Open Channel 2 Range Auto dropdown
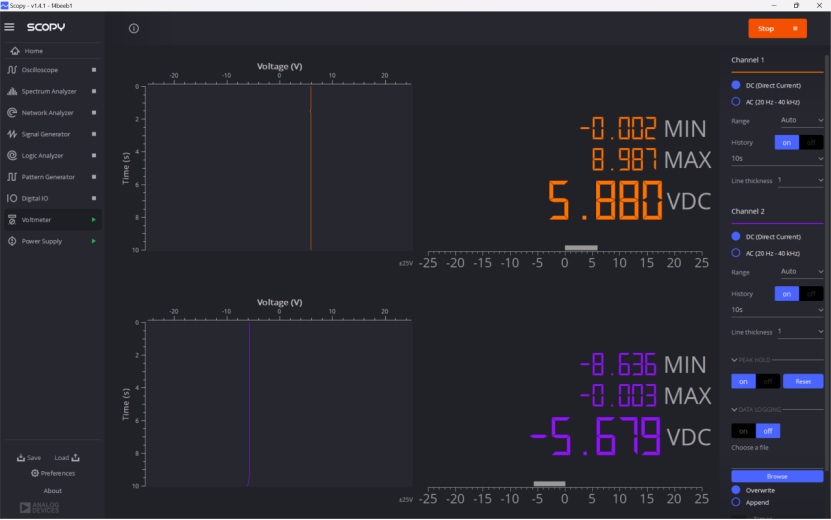 [801, 271]
